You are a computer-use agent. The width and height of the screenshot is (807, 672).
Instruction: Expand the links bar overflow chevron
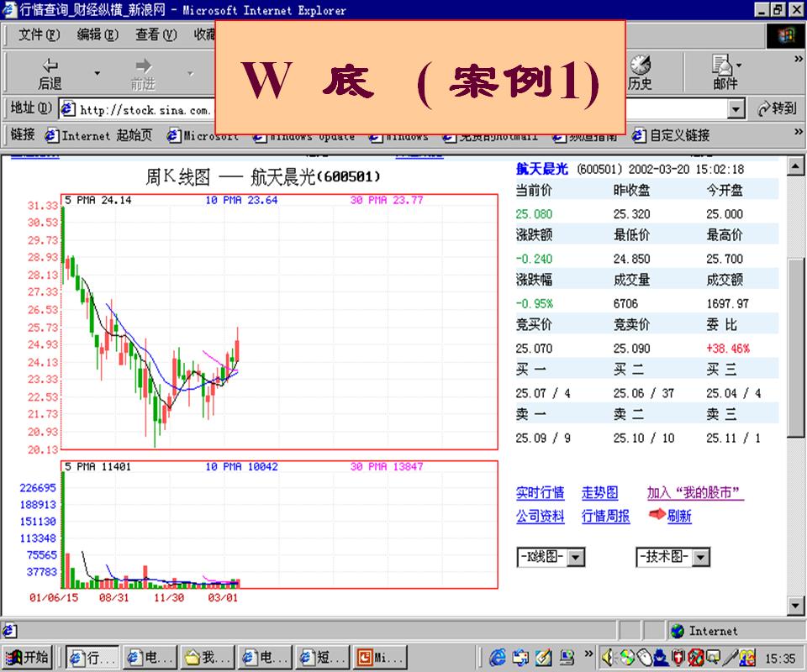click(799, 132)
